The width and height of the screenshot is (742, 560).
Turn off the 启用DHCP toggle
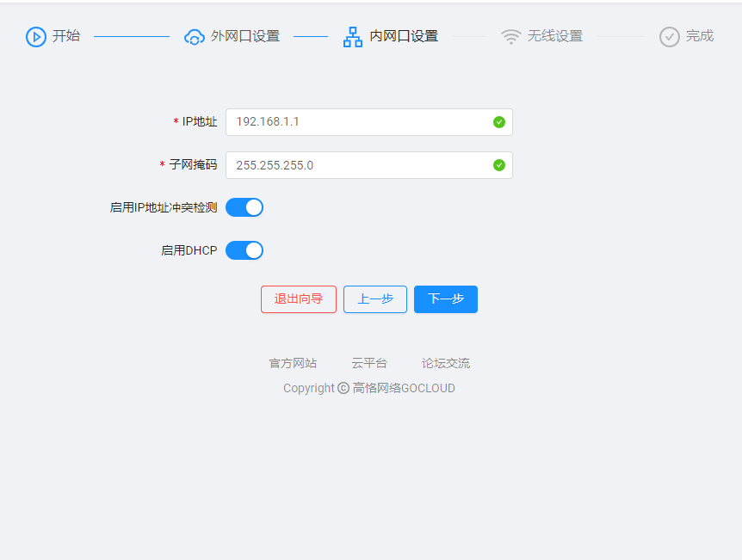coord(244,250)
